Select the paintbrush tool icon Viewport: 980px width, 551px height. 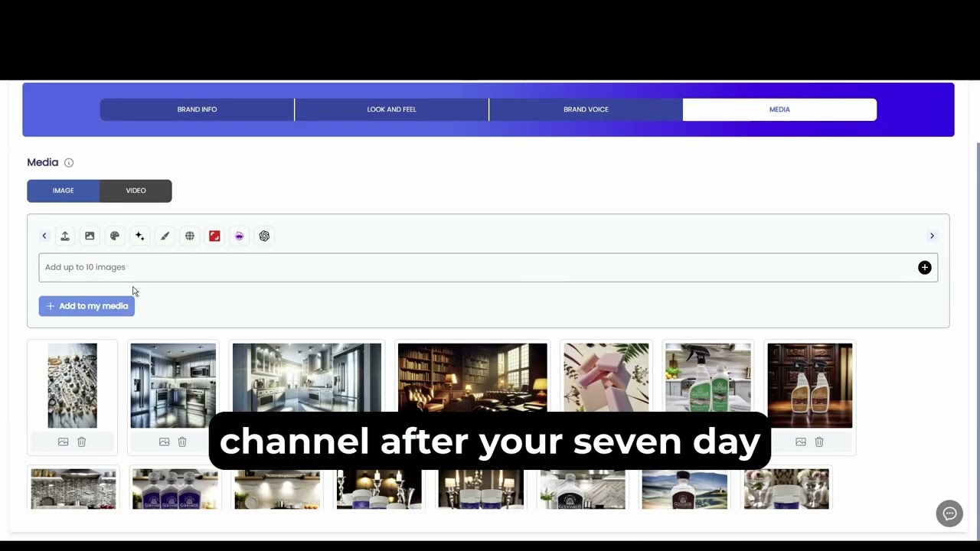(165, 236)
